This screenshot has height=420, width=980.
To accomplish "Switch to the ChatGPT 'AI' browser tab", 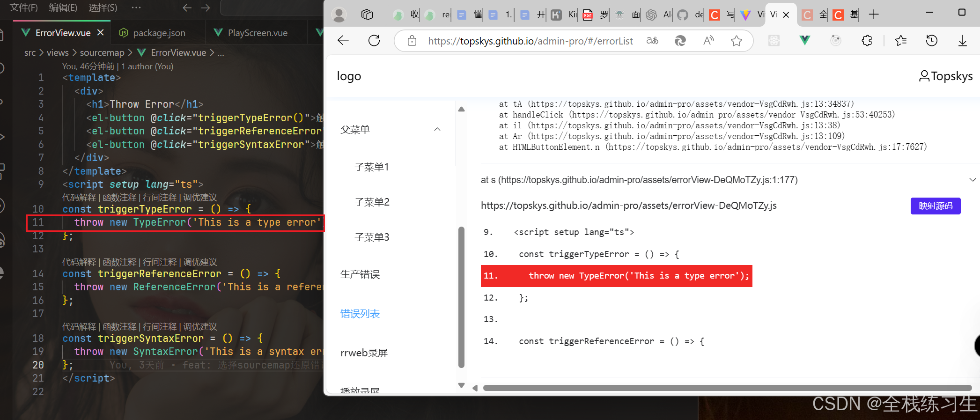I will tap(659, 15).
